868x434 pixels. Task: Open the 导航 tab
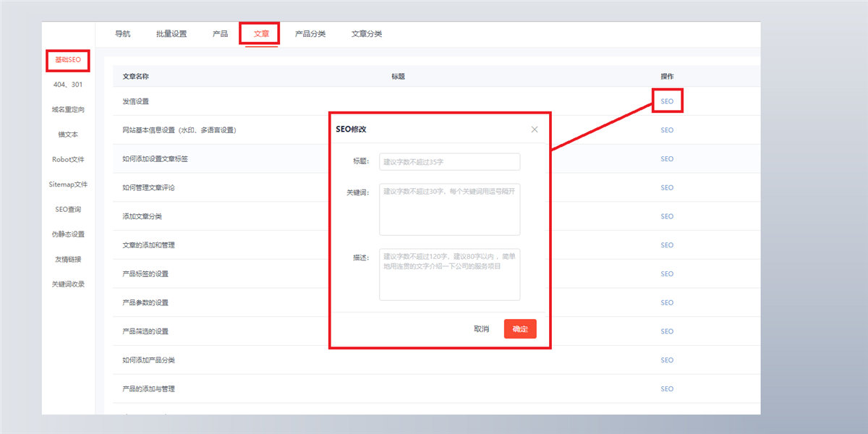pyautogui.click(x=123, y=34)
